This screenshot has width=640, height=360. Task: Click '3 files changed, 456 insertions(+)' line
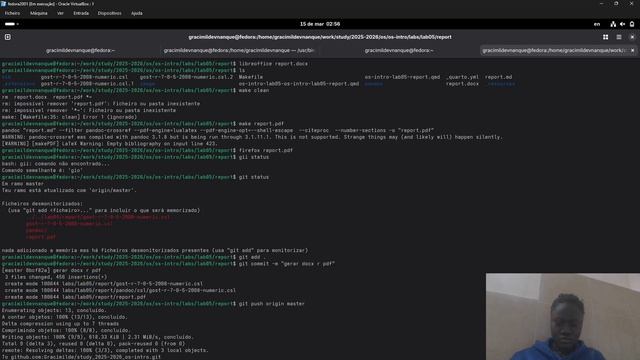tap(56, 277)
